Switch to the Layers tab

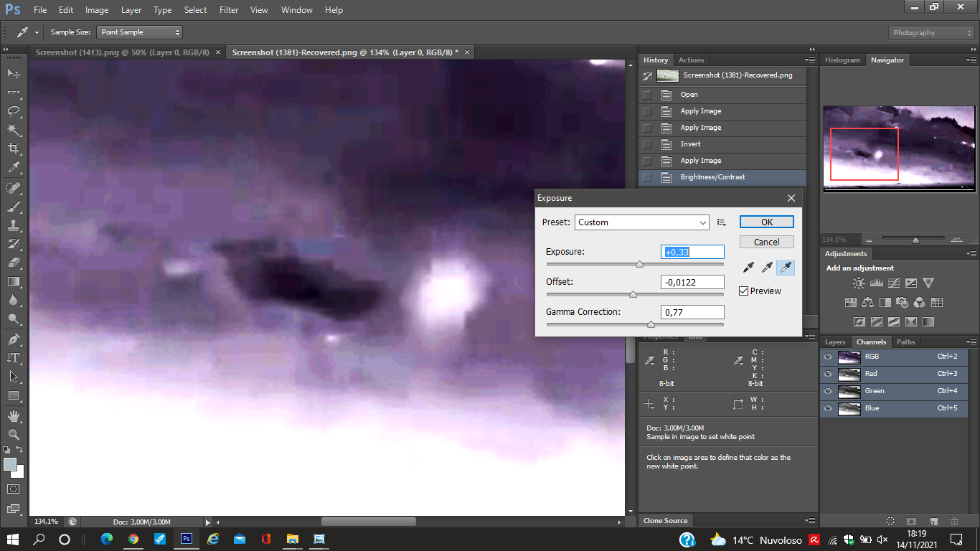point(835,342)
